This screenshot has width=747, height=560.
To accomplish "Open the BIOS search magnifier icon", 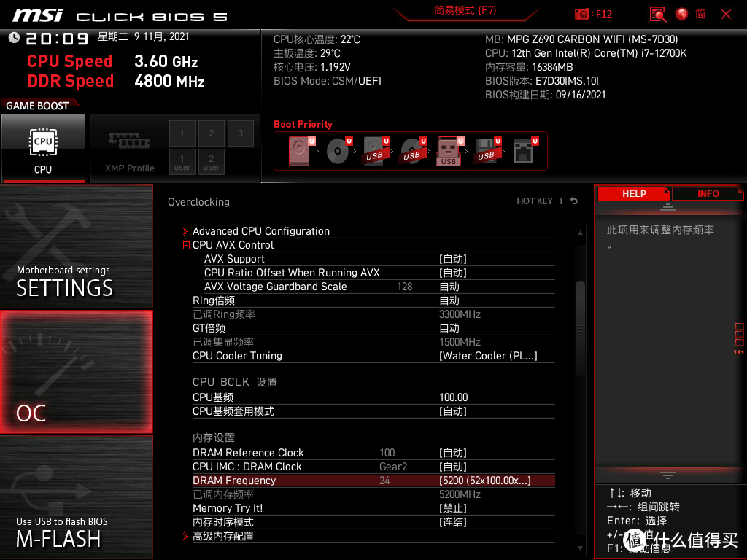I will pos(658,14).
